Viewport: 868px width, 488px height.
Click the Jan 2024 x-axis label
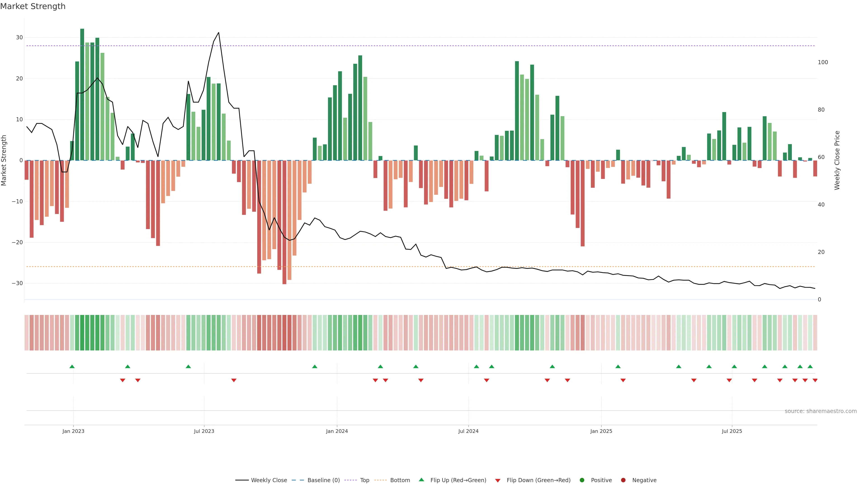337,431
